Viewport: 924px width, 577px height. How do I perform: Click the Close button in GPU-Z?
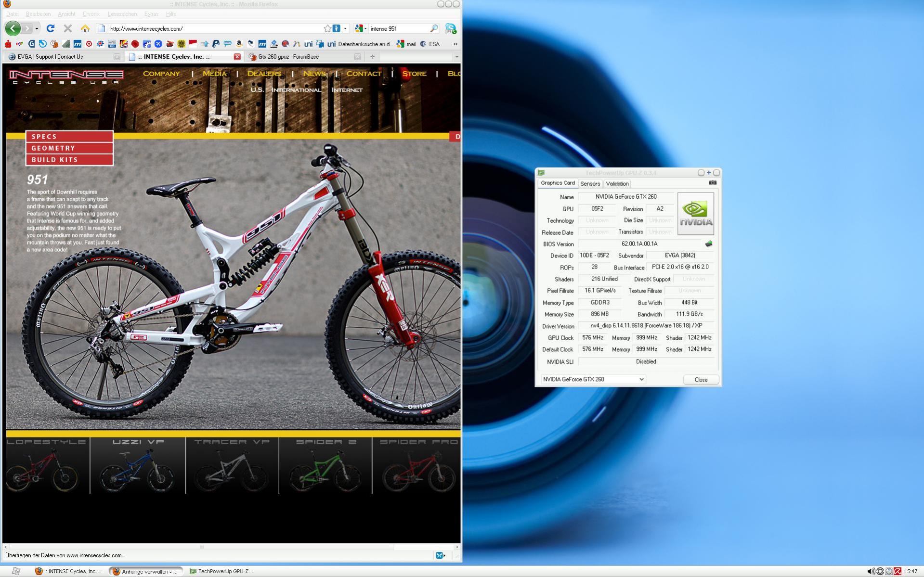click(701, 380)
